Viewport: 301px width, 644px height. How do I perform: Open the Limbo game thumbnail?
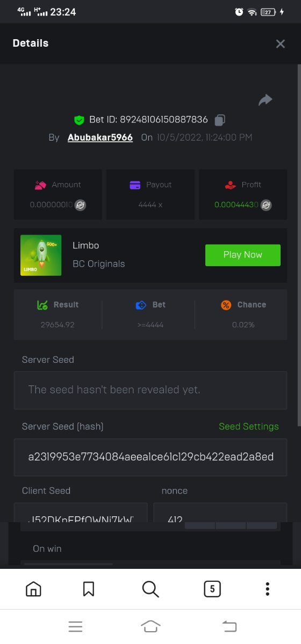(41, 255)
